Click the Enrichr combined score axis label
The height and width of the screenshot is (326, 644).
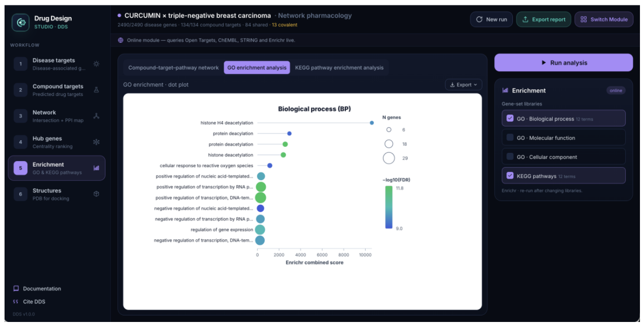point(314,262)
